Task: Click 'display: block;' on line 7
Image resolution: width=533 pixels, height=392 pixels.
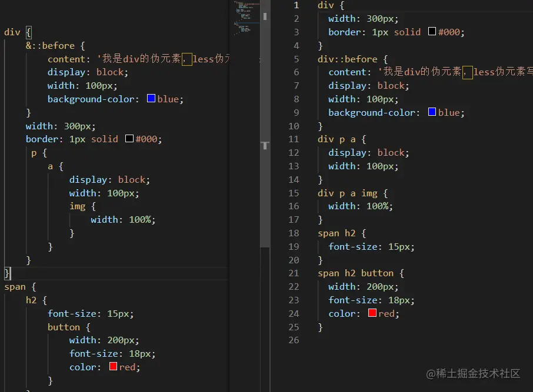Action: 369,86
